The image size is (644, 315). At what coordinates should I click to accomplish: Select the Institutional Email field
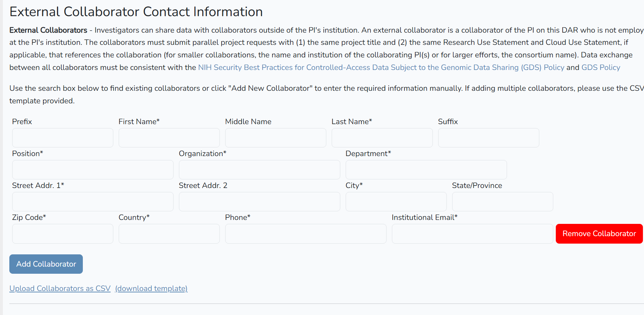coord(472,234)
